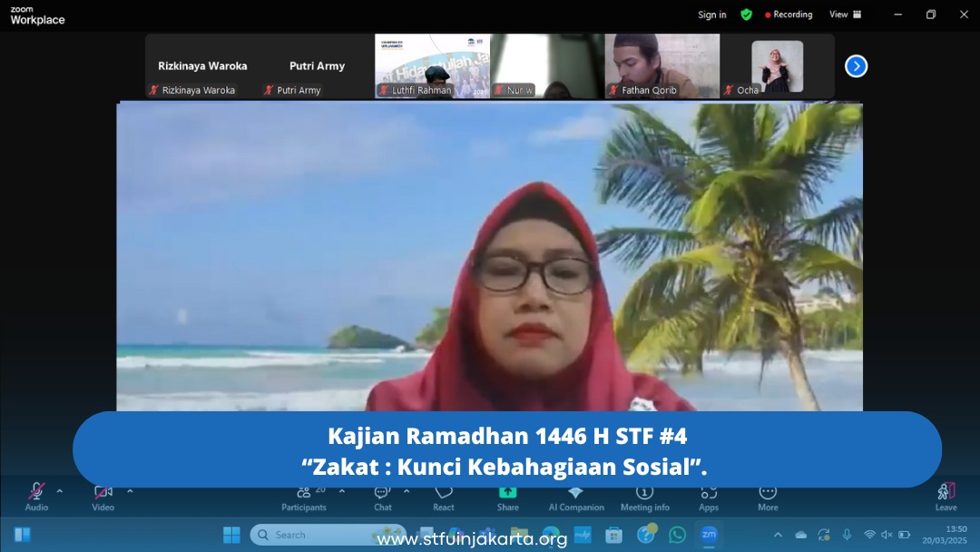Select Fathan Qorib's video thumbnail
This screenshot has height=552, width=980.
point(662,65)
